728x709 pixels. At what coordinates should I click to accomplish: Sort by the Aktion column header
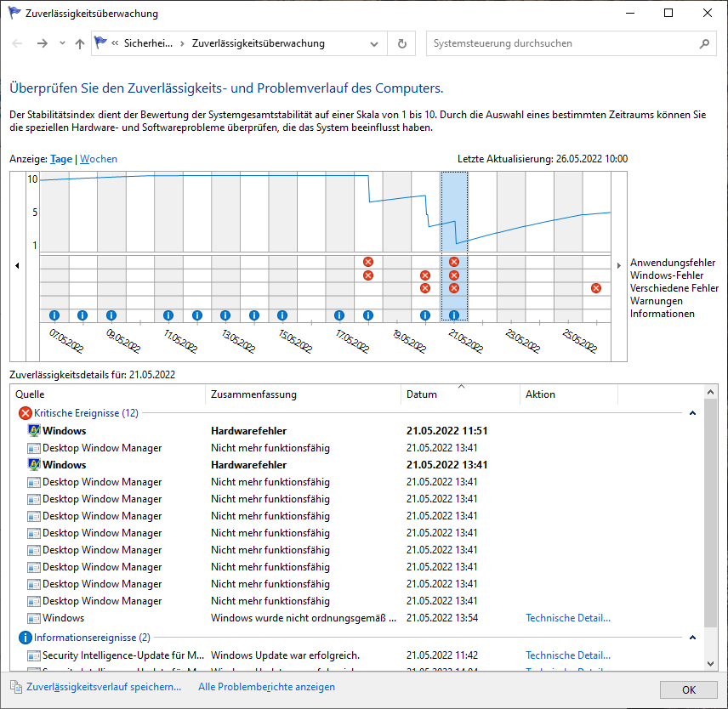569,394
